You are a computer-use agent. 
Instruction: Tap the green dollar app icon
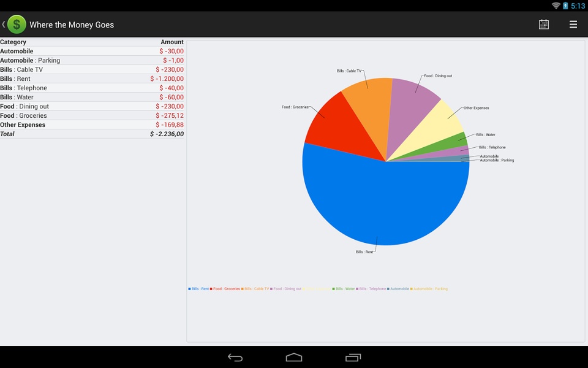pos(17,25)
